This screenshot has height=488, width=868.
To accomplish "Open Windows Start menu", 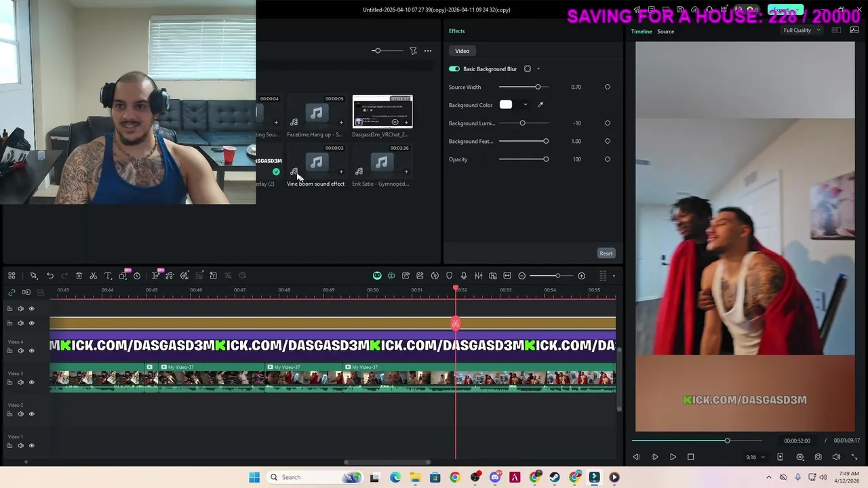I will tap(254, 477).
